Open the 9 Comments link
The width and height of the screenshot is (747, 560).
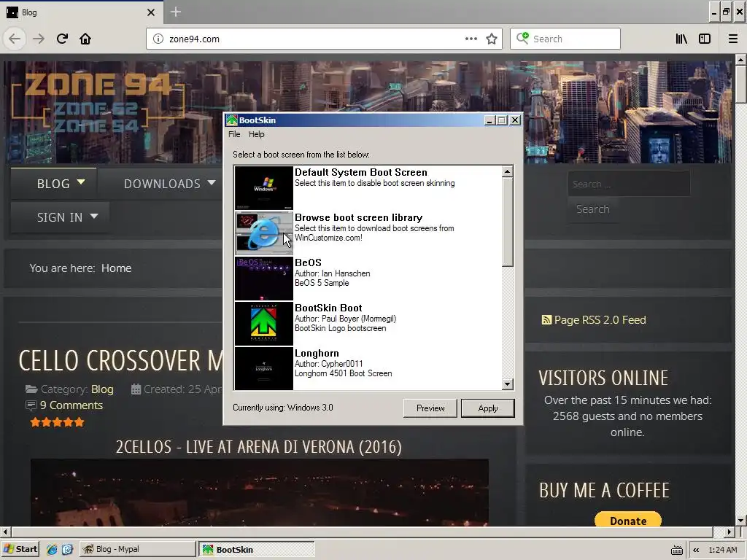71,405
